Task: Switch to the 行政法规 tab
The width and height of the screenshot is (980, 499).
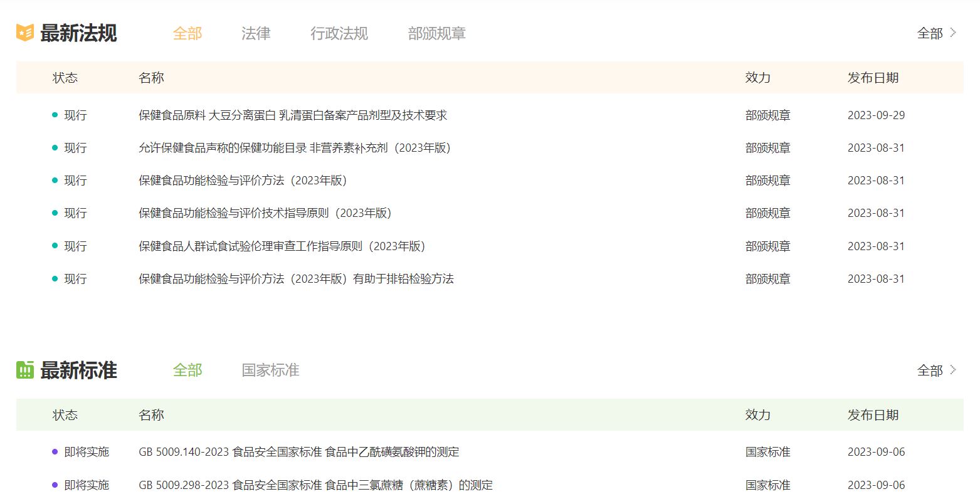Action: [x=339, y=33]
